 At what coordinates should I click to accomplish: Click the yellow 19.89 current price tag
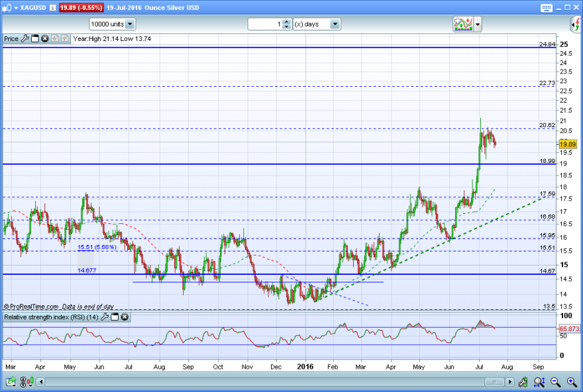click(x=568, y=144)
